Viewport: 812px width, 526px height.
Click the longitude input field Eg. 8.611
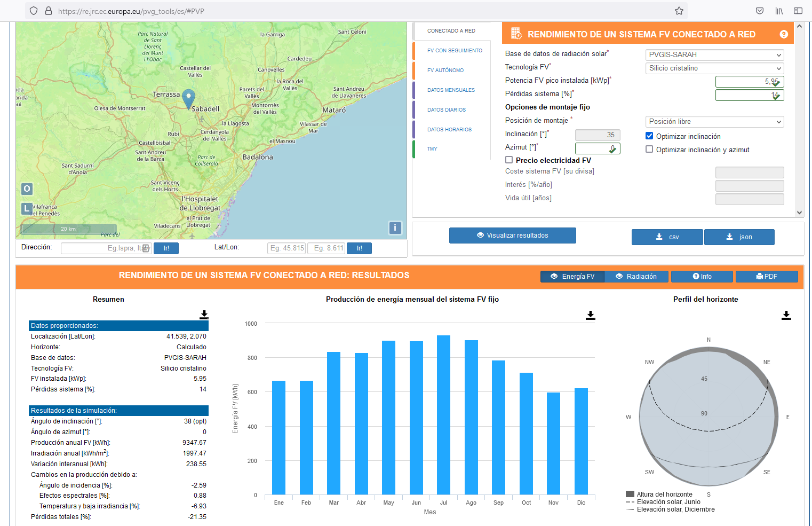[327, 248]
